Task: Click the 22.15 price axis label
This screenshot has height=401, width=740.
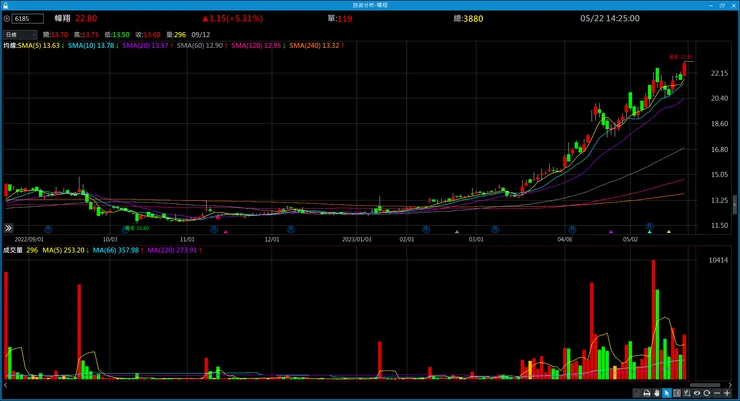Action: pos(719,73)
